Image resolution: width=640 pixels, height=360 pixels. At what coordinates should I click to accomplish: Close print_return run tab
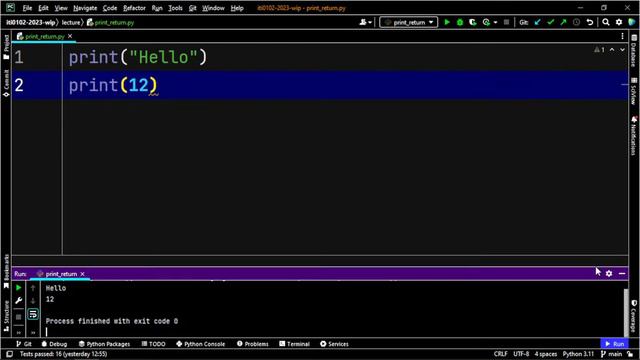[82, 274]
